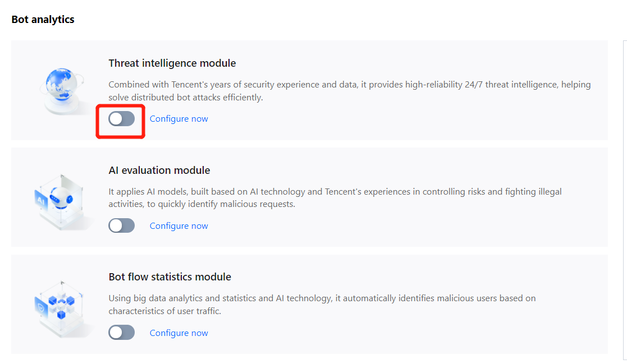Click the 'characteristics of user traffic' line
The image size is (627, 364).
click(164, 311)
